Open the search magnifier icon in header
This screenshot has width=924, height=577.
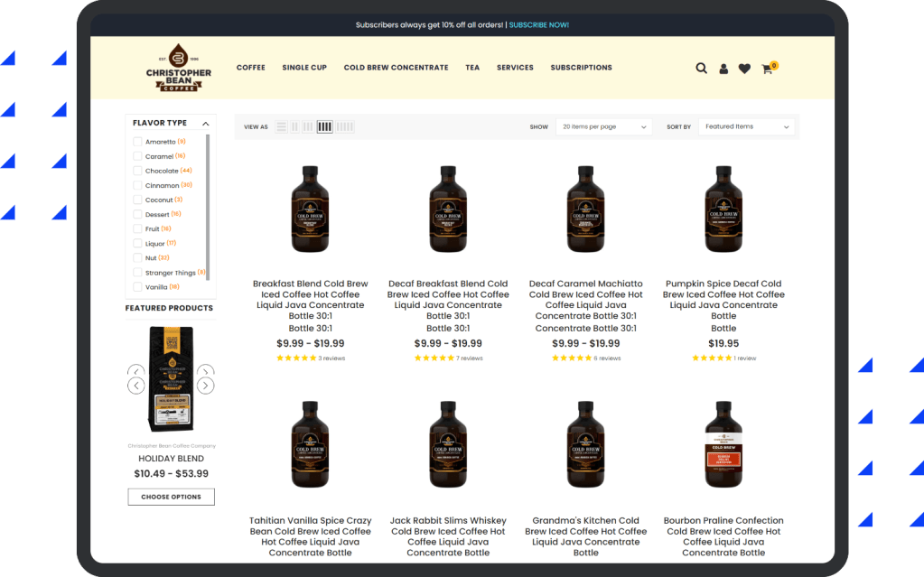click(701, 68)
